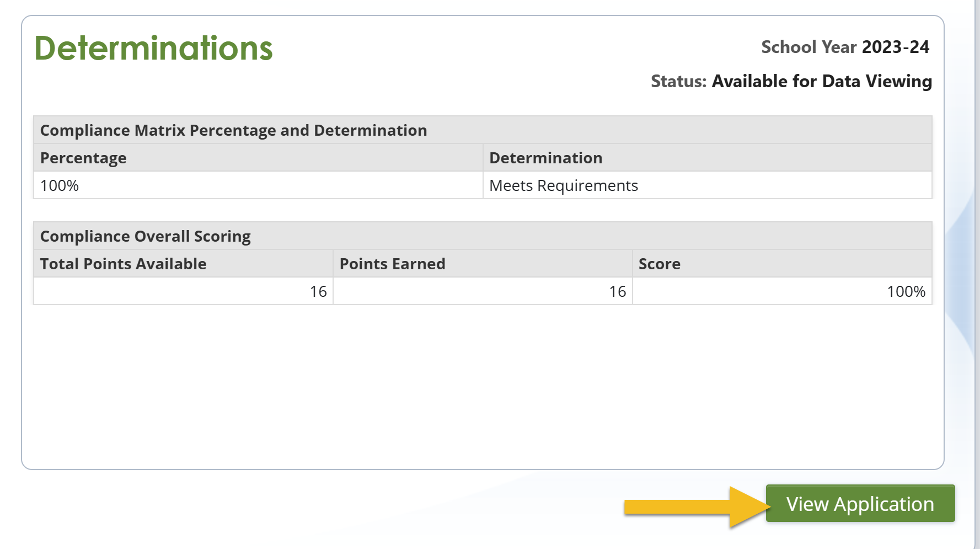This screenshot has width=980, height=549.
Task: Select the 2023-24 school year value
Action: pyautogui.click(x=895, y=47)
